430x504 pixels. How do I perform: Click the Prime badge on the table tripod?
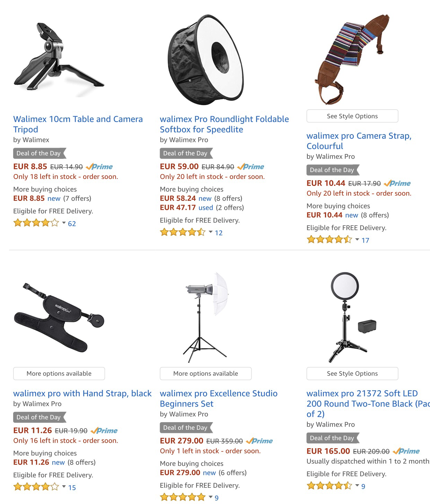point(99,167)
